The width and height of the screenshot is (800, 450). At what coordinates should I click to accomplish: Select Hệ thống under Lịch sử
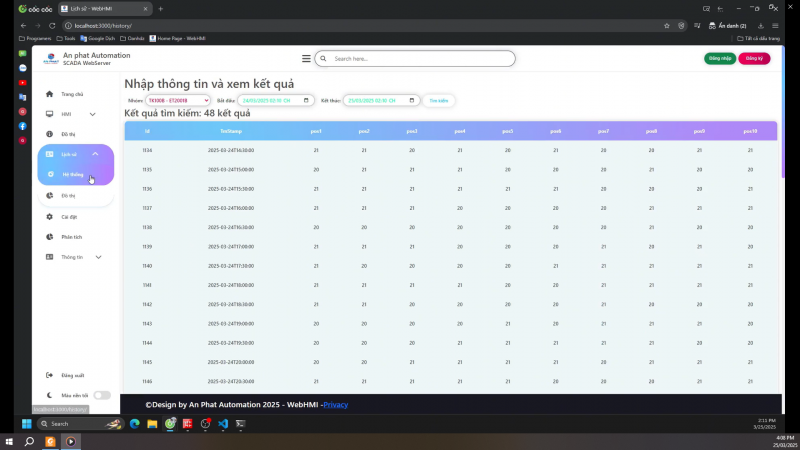[73, 174]
